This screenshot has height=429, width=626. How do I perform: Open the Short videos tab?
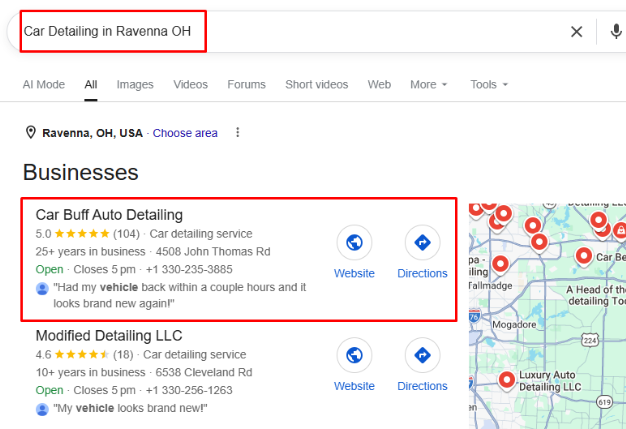317,85
